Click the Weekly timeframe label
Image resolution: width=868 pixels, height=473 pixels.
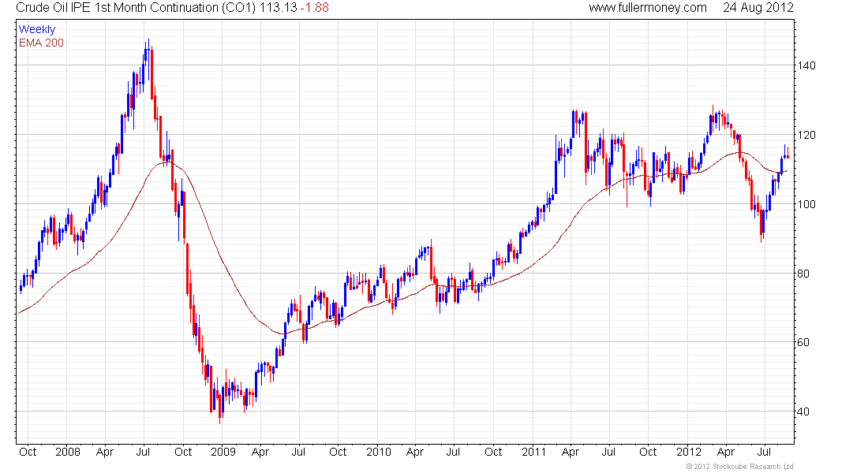point(37,29)
